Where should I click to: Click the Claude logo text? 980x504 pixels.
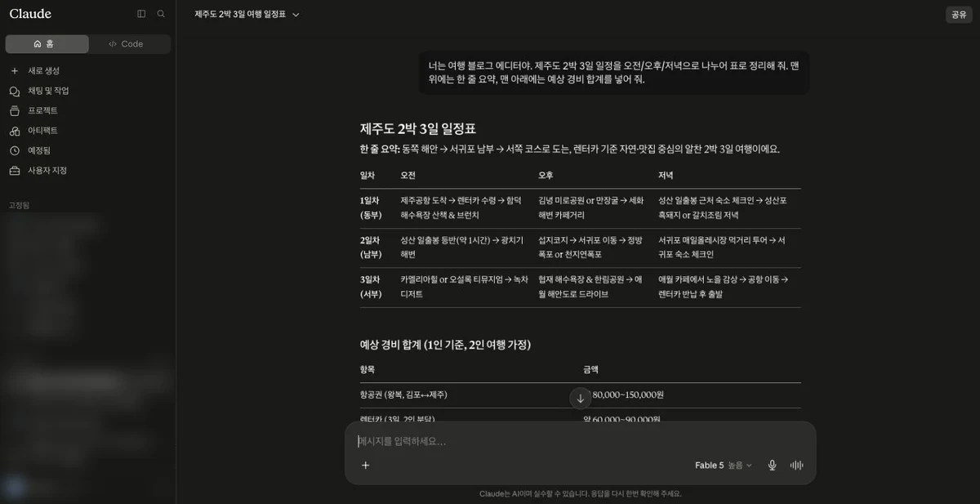click(30, 14)
